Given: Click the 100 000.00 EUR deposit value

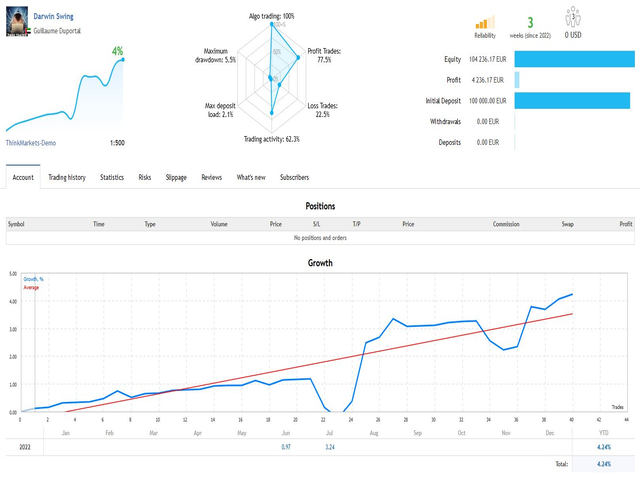Looking at the screenshot, I should pyautogui.click(x=488, y=101).
